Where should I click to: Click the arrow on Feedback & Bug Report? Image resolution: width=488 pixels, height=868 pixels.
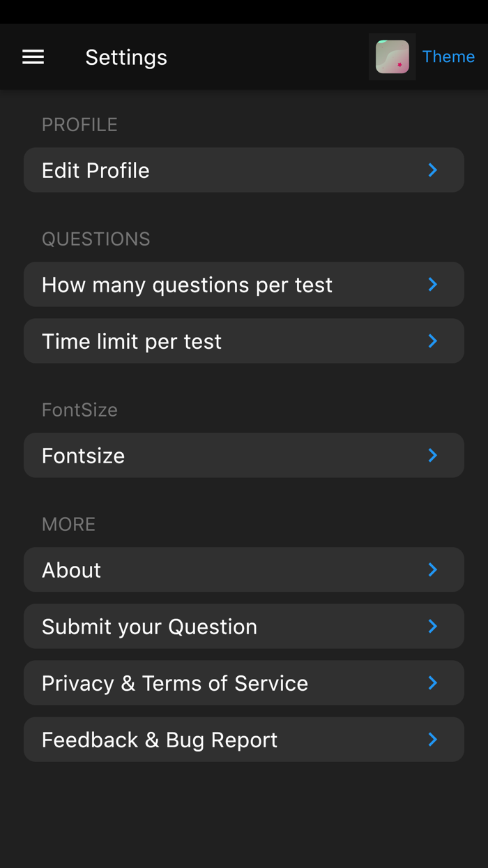tap(433, 739)
